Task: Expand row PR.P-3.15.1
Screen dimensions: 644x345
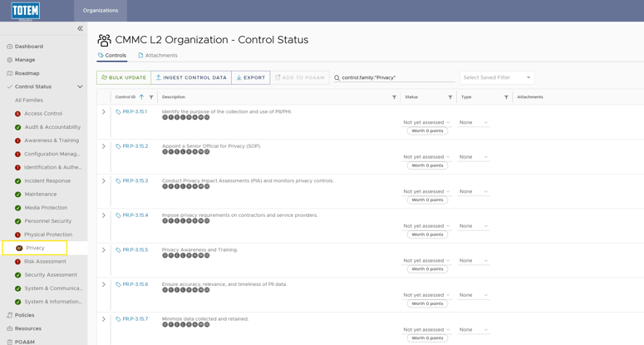Action: (x=104, y=111)
